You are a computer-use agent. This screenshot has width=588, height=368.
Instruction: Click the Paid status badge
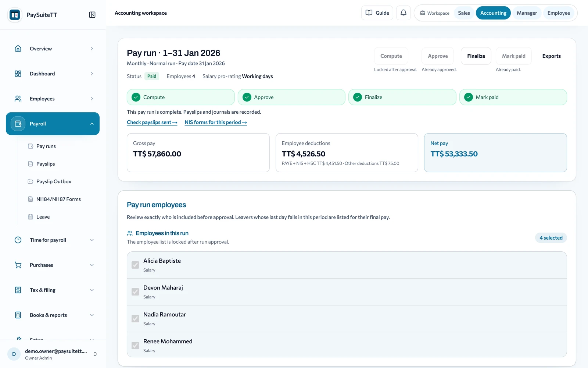pyautogui.click(x=152, y=76)
